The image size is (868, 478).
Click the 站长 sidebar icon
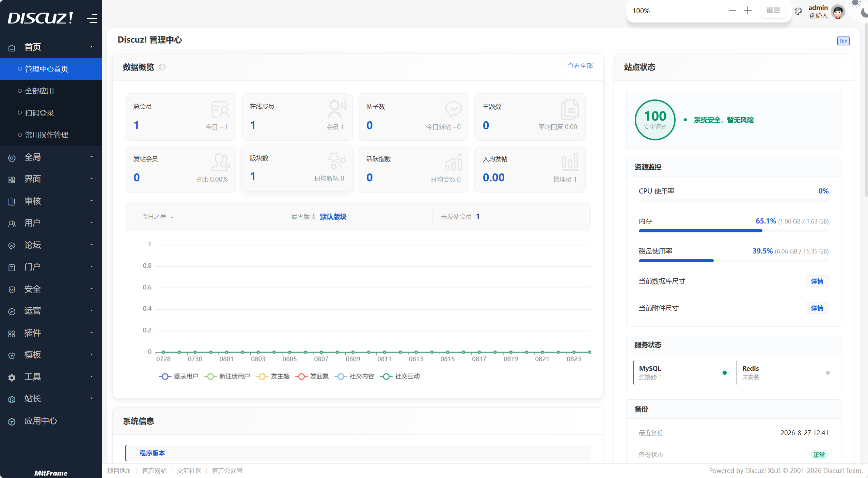pyautogui.click(x=12, y=399)
